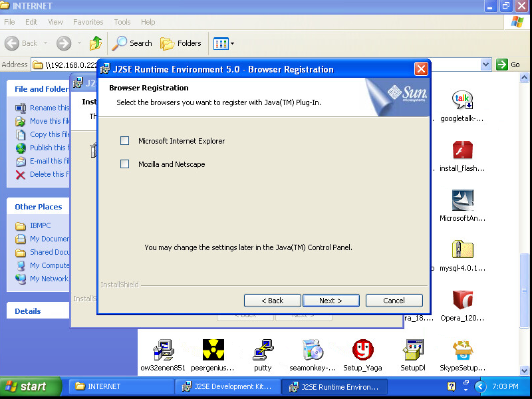Viewport: 532px width, 399px height.
Task: Expand the Address bar dropdown arrow
Action: click(485, 65)
